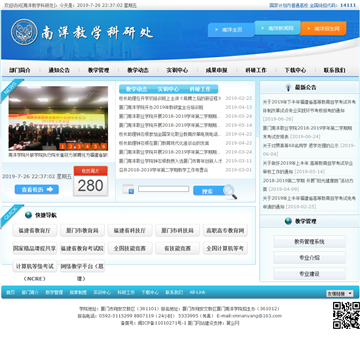Open the 厦门市教育局 quick link
360x360 pixels.
tap(82, 230)
